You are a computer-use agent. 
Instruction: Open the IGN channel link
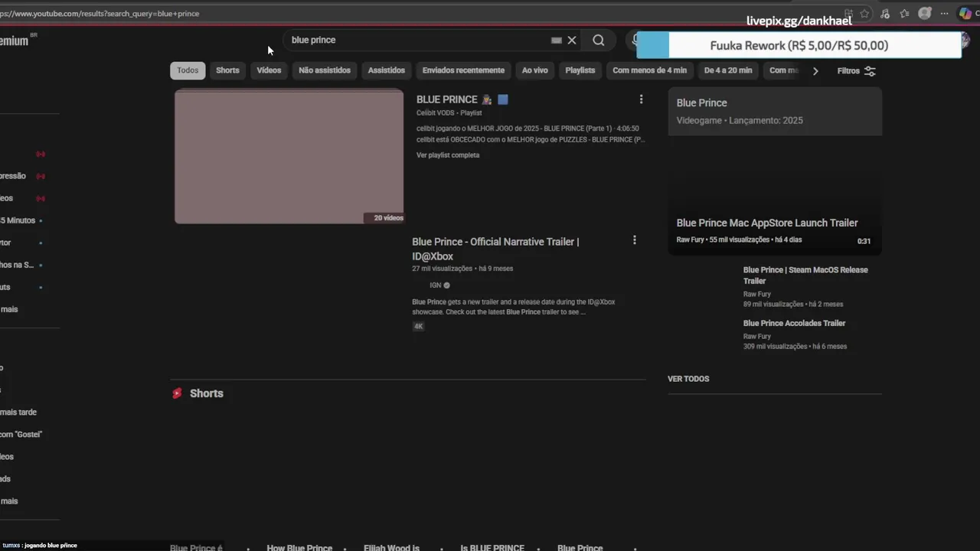pos(436,285)
